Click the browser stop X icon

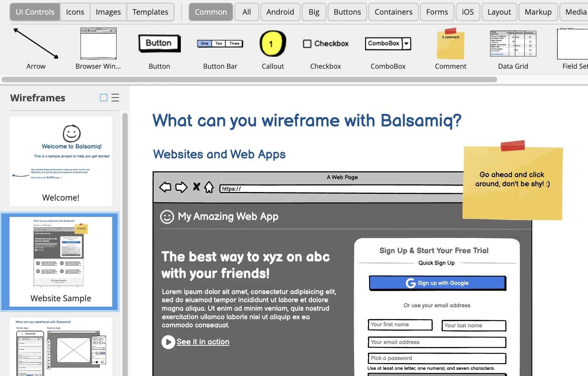(x=196, y=187)
